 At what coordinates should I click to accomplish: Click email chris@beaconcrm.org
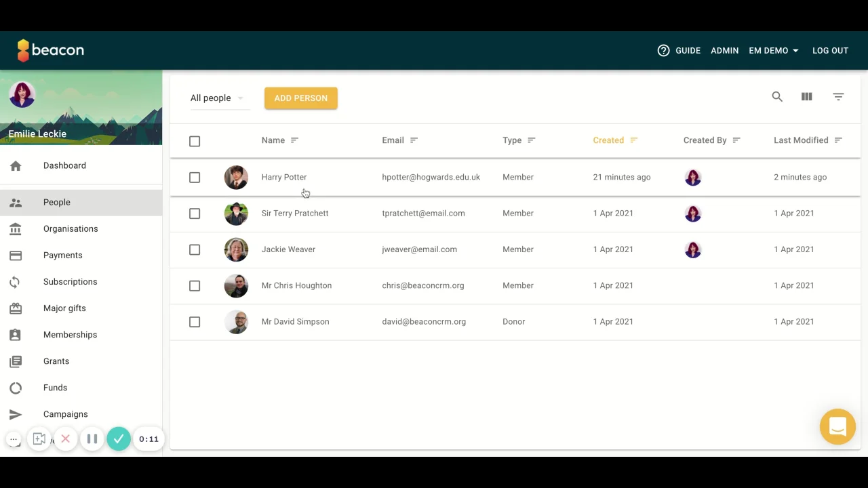coord(422,285)
